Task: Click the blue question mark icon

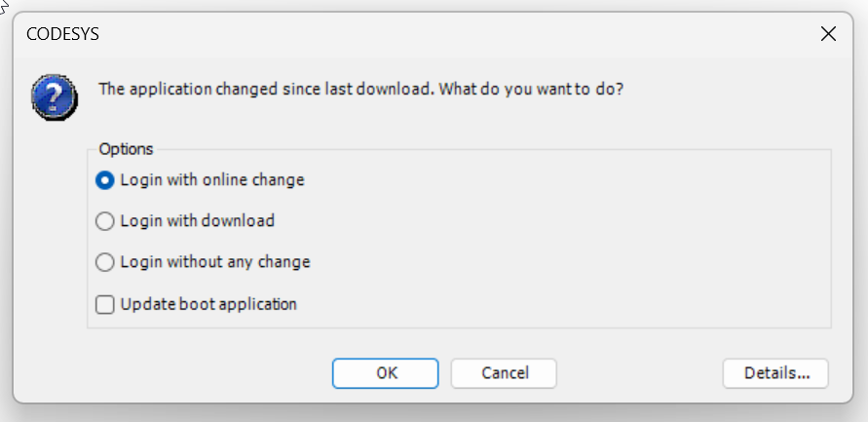Action: [54, 98]
